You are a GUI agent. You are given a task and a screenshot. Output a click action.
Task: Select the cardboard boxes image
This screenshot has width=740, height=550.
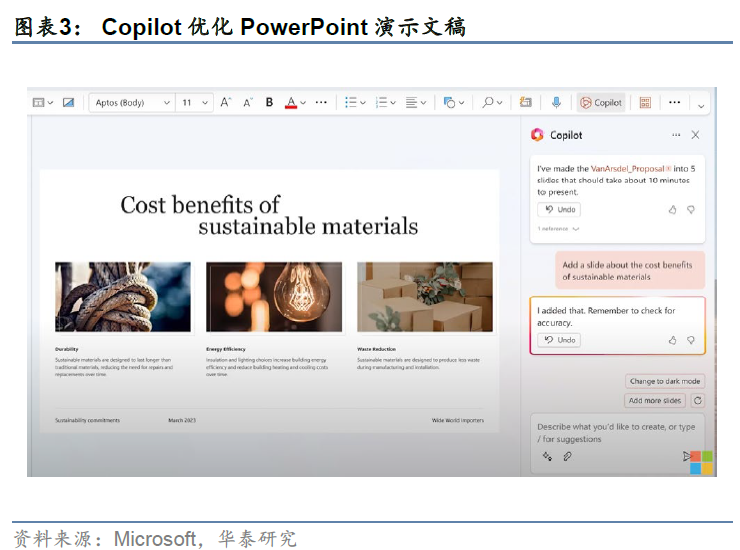[x=425, y=297]
